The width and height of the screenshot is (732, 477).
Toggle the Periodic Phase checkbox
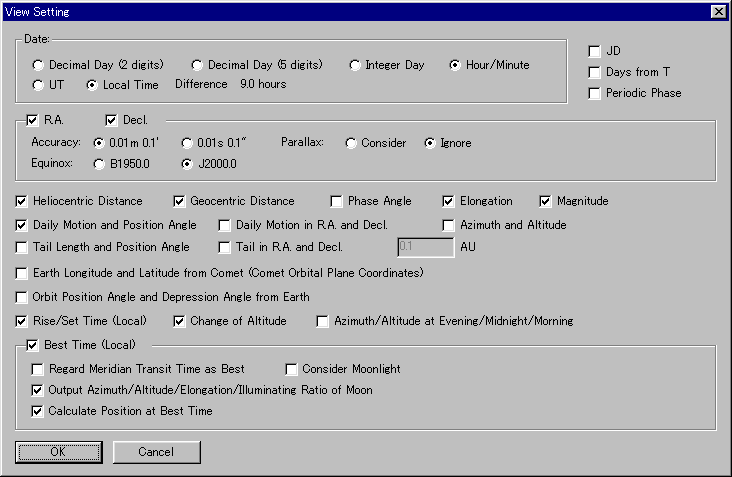[595, 93]
